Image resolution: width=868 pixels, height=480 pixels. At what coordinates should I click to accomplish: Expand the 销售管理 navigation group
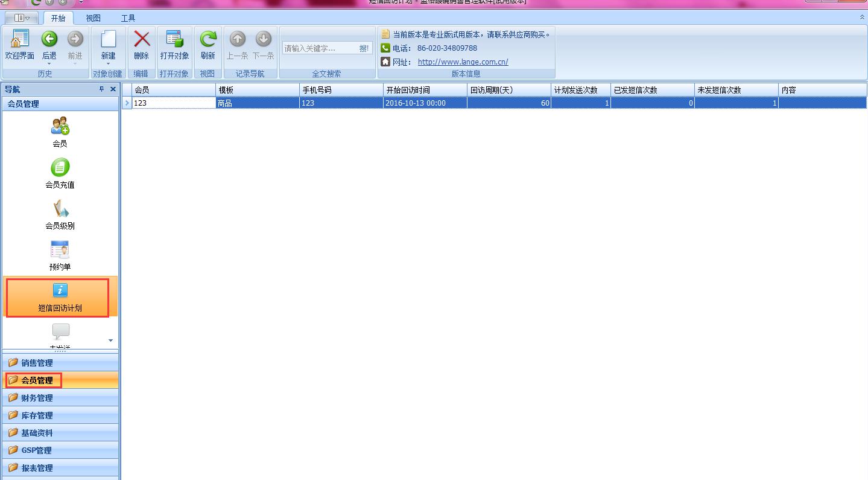click(x=37, y=363)
